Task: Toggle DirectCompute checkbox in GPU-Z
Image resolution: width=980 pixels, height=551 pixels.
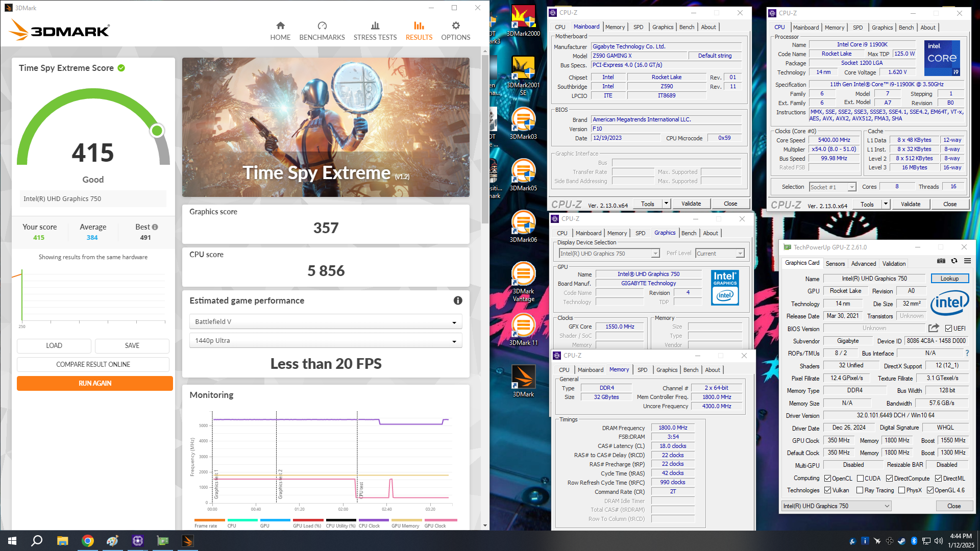Action: point(889,479)
